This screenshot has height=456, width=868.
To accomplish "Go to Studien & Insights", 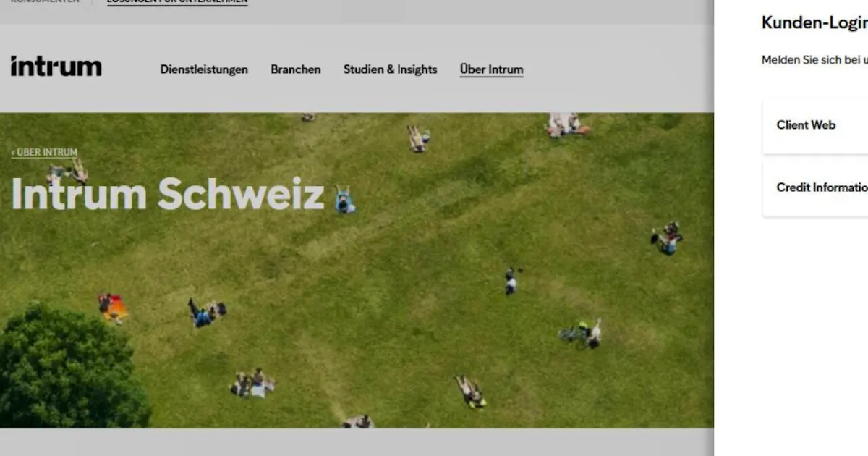I will 390,69.
